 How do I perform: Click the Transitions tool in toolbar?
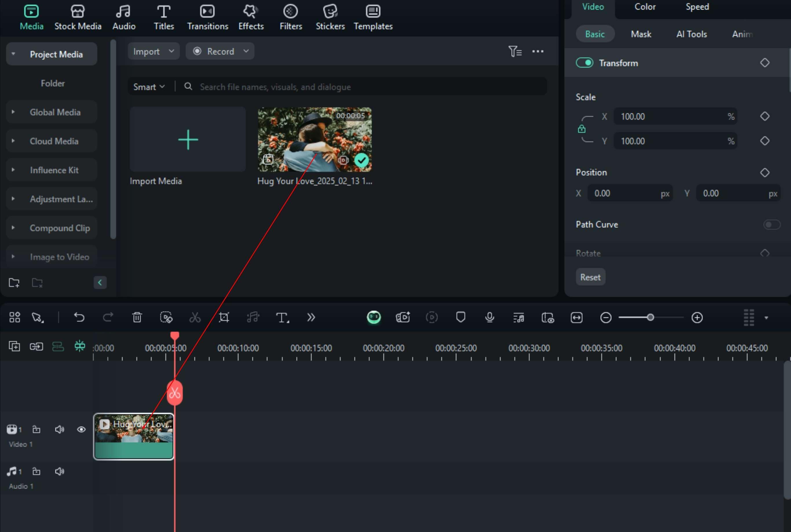click(207, 16)
